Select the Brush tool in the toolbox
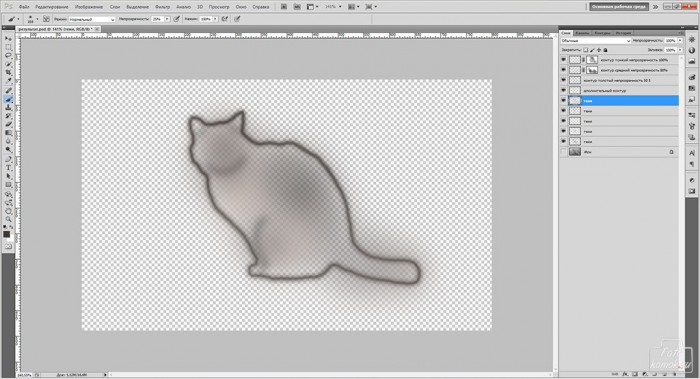The image size is (700, 379). (8, 99)
